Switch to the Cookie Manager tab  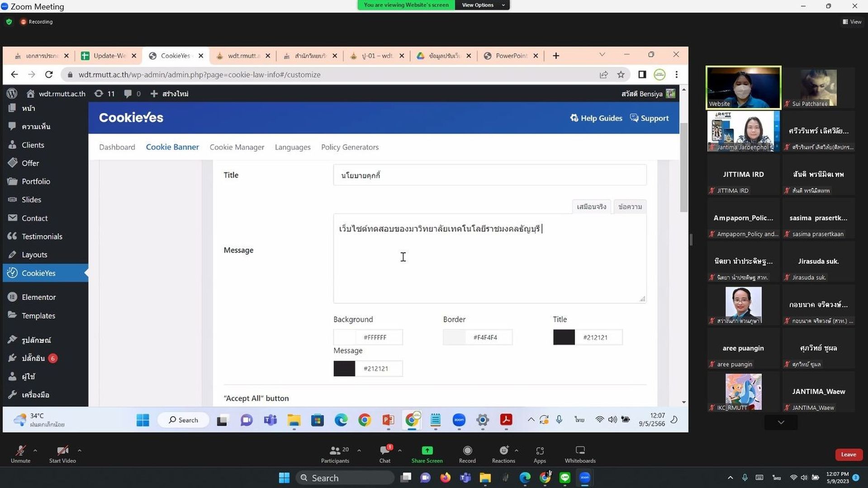237,147
